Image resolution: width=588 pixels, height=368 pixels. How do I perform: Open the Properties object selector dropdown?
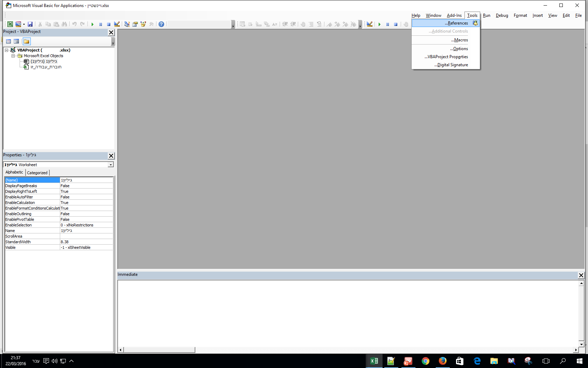tap(111, 165)
